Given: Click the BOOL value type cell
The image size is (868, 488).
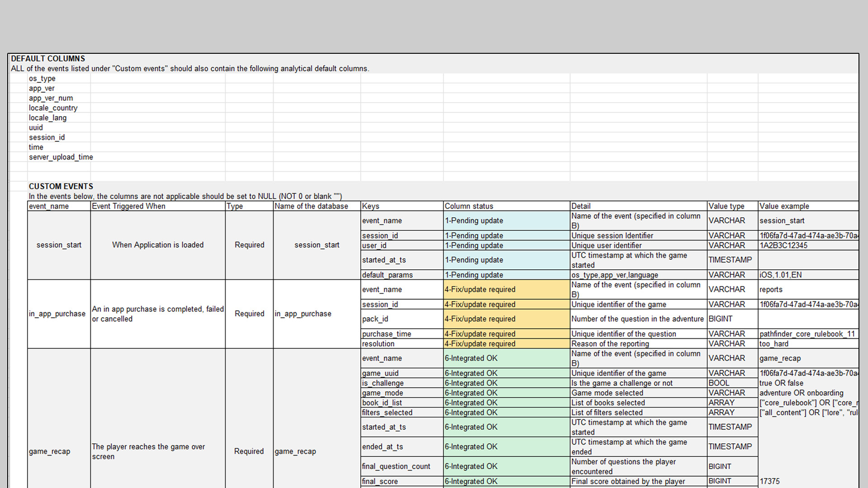Looking at the screenshot, I should click(732, 383).
